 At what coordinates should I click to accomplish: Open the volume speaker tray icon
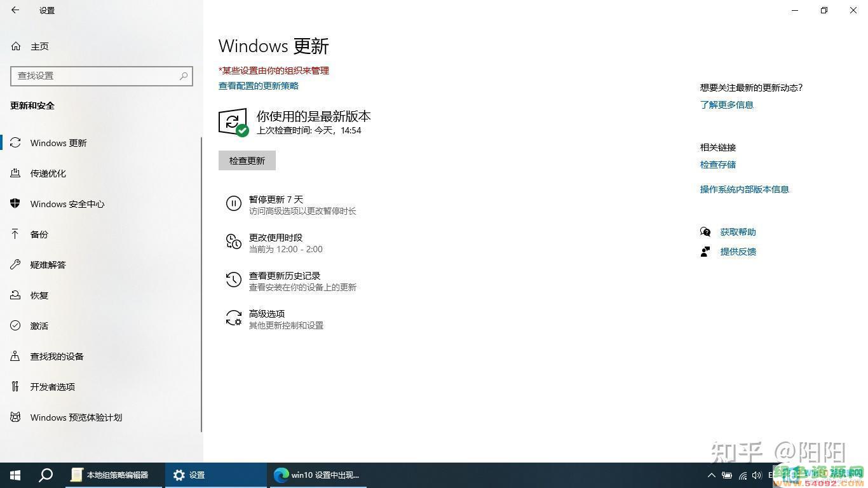757,475
